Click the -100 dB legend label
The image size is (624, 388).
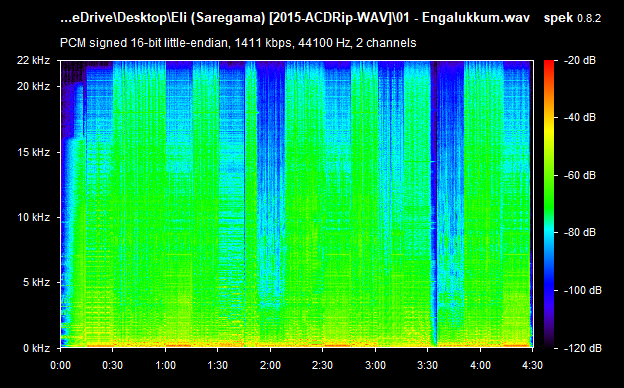click(x=583, y=290)
